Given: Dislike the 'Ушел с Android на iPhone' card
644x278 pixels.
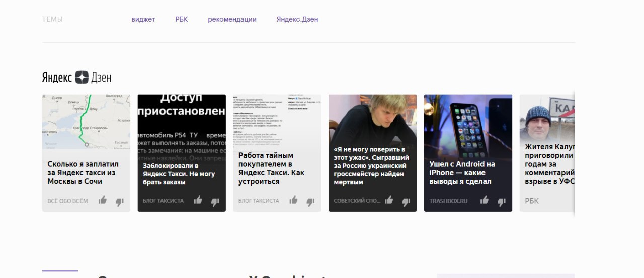Looking at the screenshot, I should tap(502, 202).
